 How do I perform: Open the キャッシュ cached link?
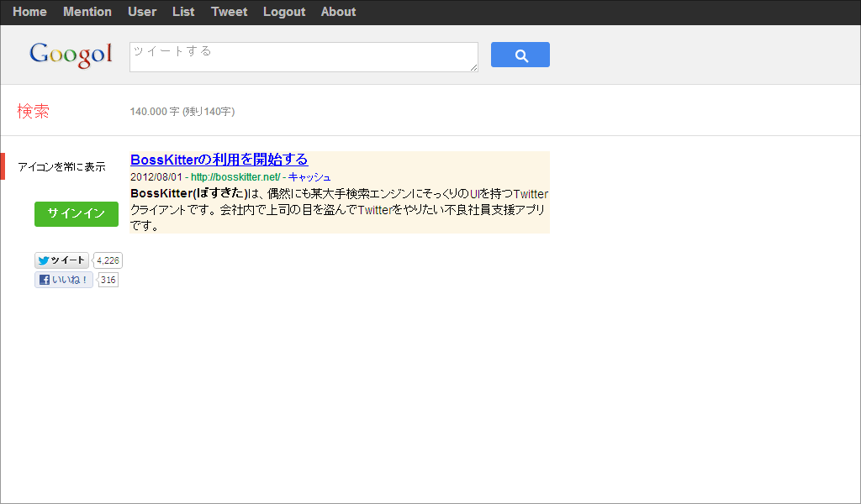pos(309,177)
